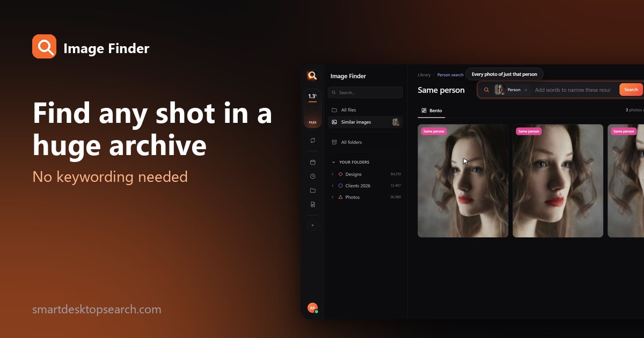
Task: Click the Image Finder magnifier logo in the sidebar
Action: (x=312, y=76)
